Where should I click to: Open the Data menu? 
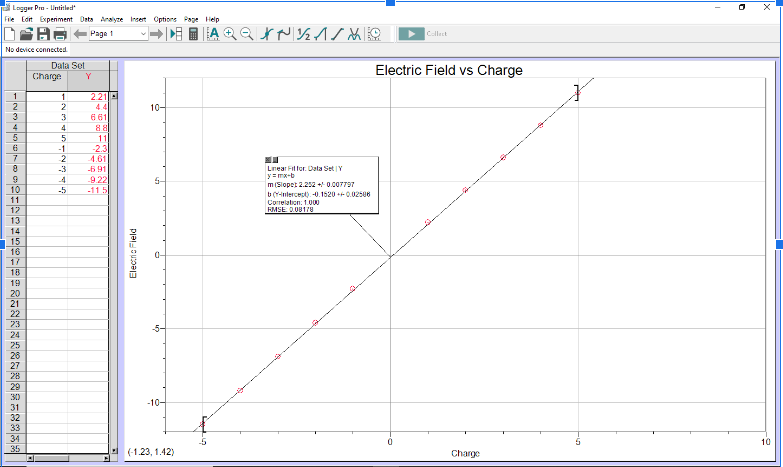(x=86, y=19)
